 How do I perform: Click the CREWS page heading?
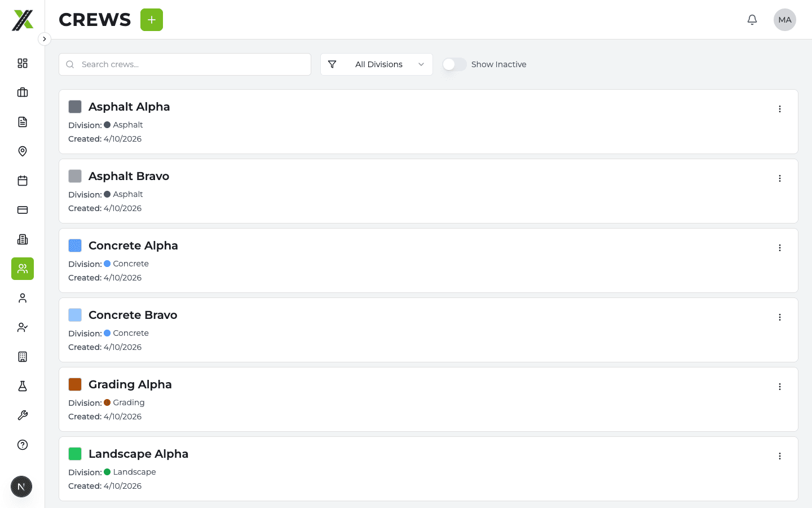[95, 20]
